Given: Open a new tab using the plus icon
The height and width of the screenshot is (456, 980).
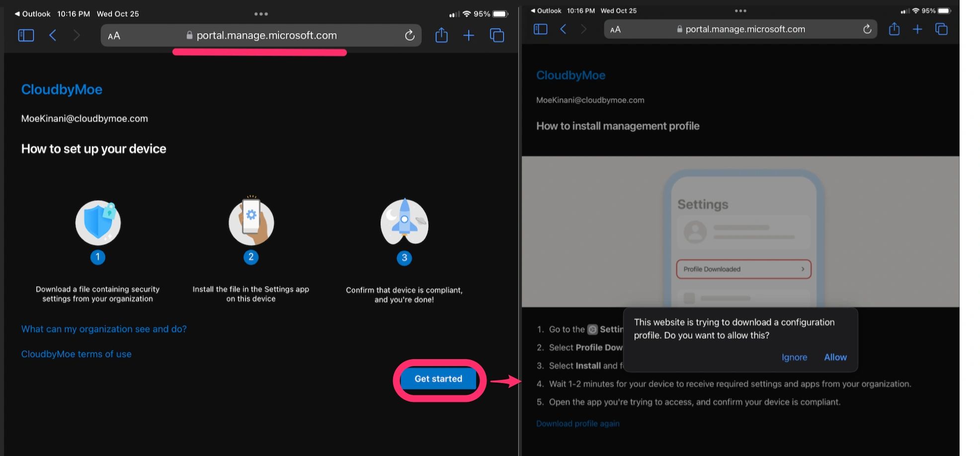Looking at the screenshot, I should 468,35.
